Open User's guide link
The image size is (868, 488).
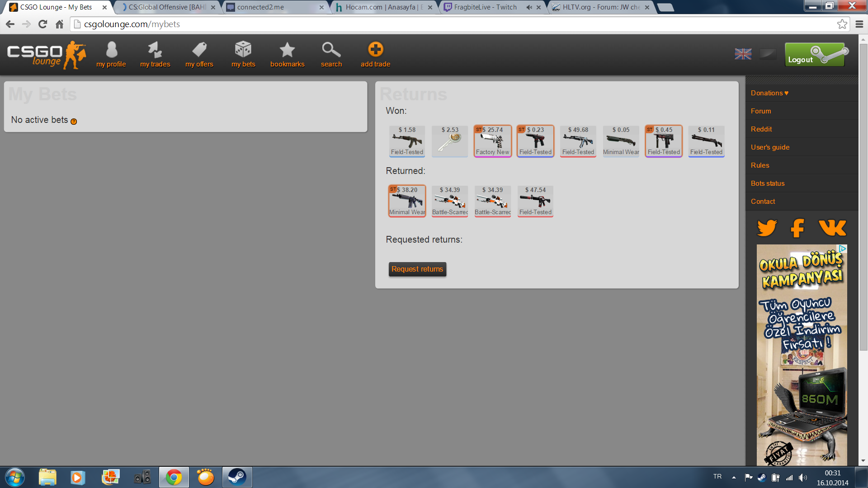(x=770, y=147)
